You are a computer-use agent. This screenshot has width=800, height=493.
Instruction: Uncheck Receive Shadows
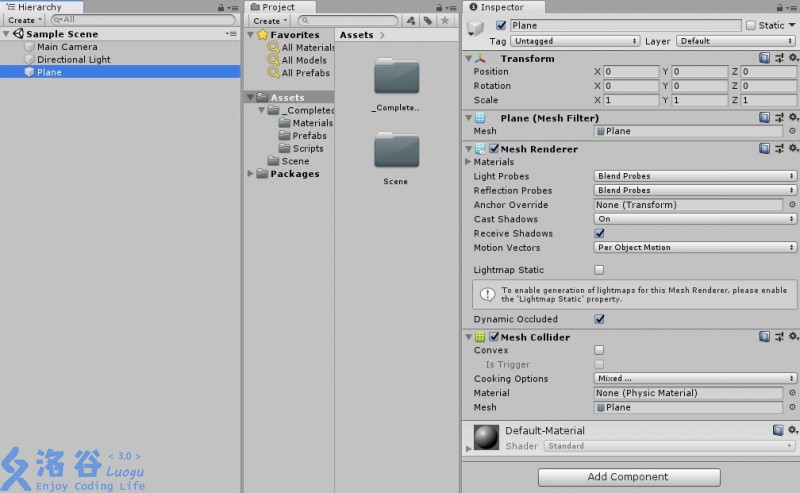point(599,233)
